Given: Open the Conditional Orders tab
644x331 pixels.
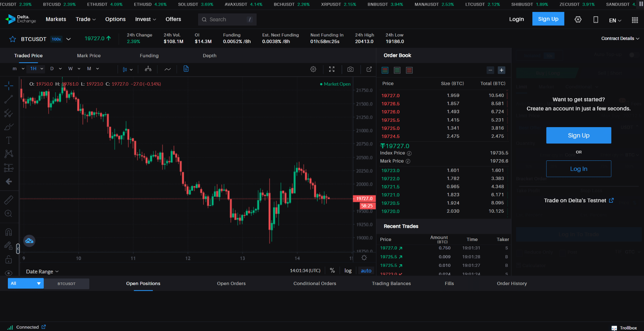Looking at the screenshot, I should [x=314, y=283].
